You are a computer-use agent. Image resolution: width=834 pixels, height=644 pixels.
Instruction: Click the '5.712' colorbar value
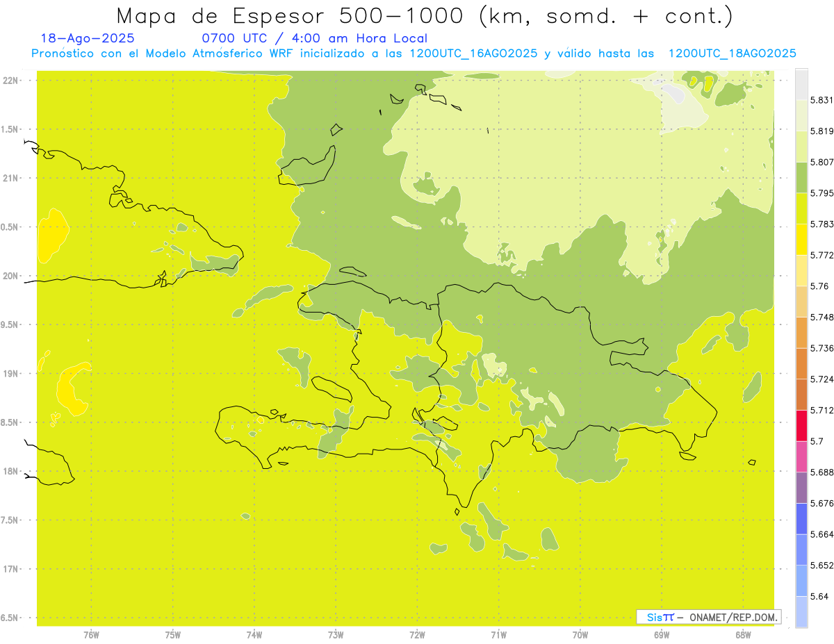pos(821,410)
